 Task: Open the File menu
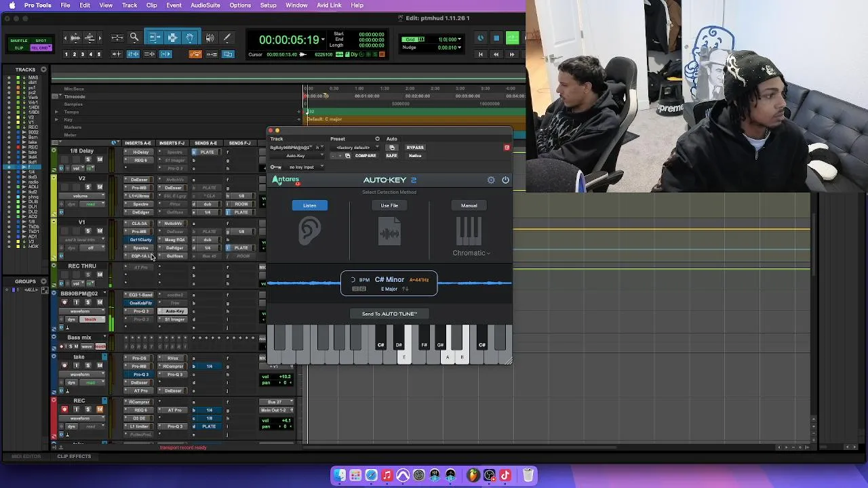point(65,5)
